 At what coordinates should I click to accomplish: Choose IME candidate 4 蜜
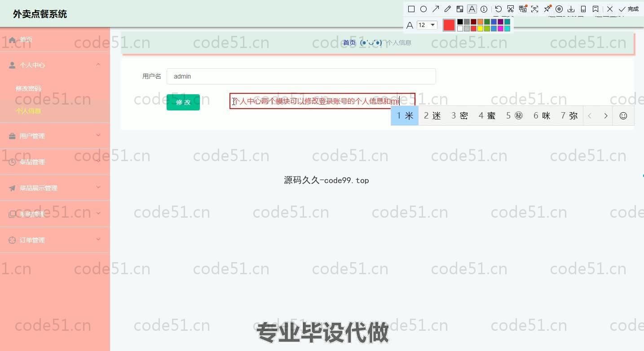[x=487, y=116]
